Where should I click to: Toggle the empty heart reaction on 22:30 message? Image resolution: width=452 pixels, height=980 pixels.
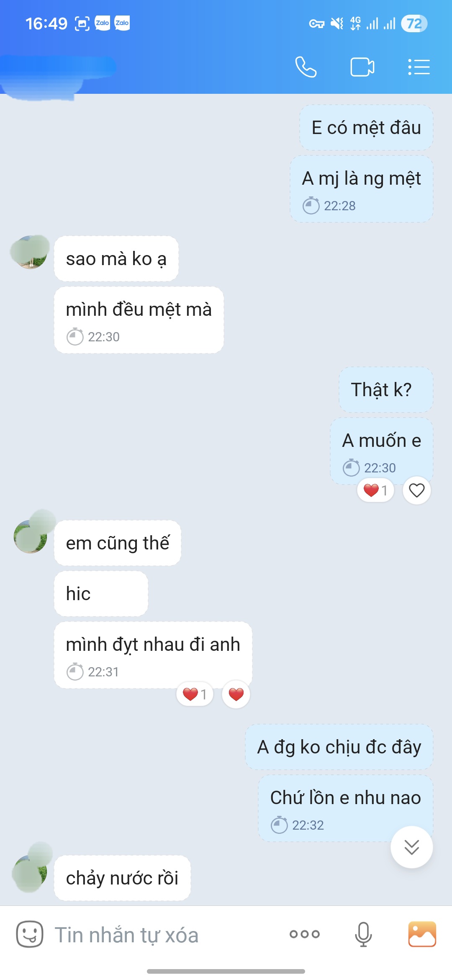pos(416,490)
